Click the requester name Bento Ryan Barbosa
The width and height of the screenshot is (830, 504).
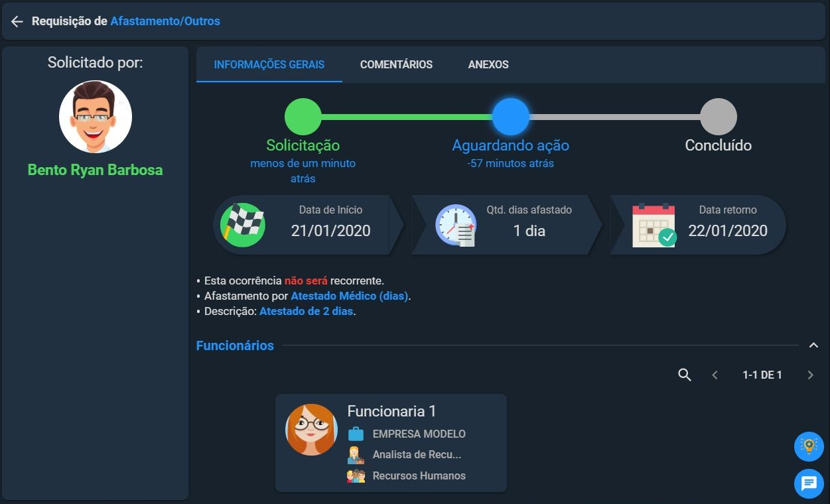point(95,170)
